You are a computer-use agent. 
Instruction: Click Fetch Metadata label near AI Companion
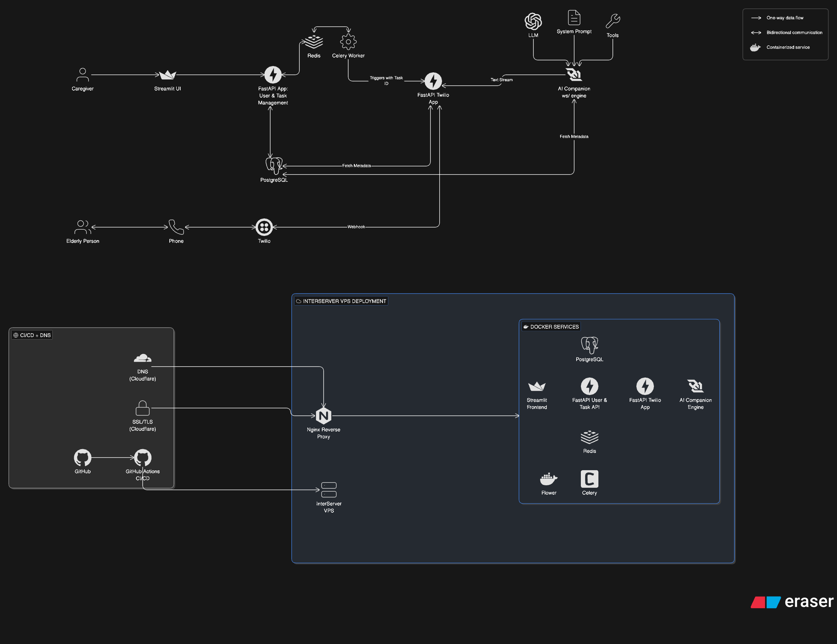[574, 136]
